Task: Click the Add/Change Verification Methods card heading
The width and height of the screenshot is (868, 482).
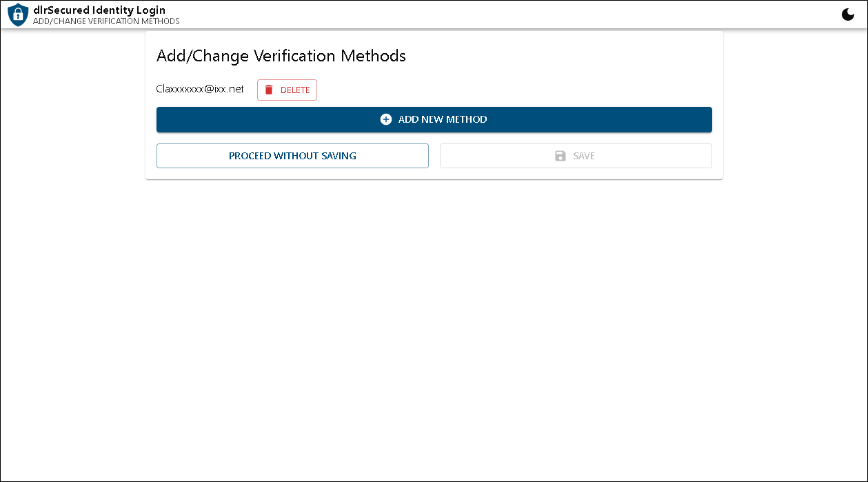Action: pyautogui.click(x=281, y=56)
